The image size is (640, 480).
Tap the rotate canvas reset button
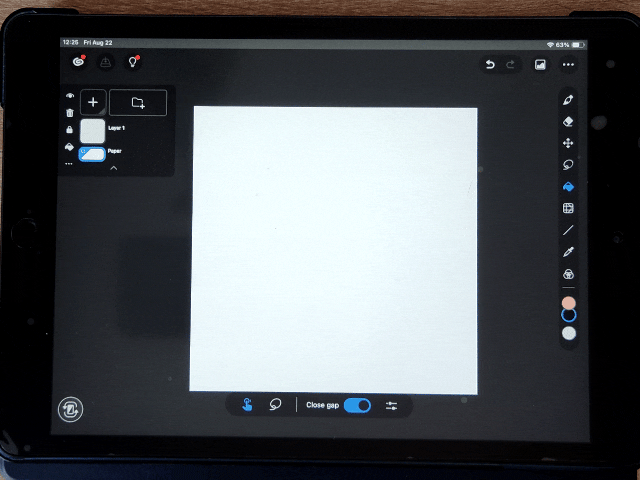coord(71,409)
